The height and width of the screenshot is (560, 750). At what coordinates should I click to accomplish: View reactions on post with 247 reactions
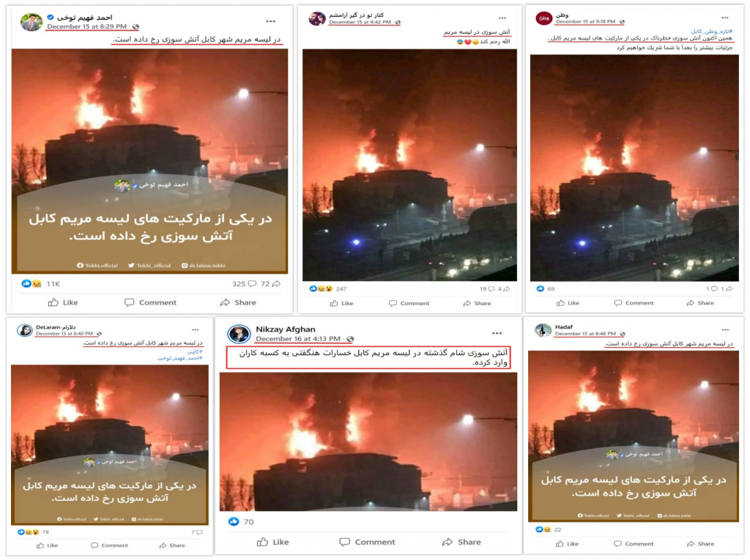(327, 289)
